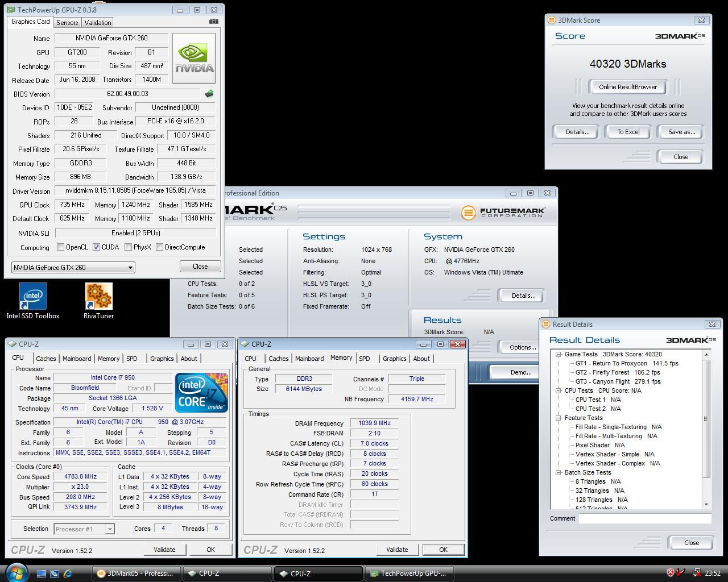Open the Caches tab in left CPU-Z
This screenshot has width=728, height=582.
pos(46,359)
